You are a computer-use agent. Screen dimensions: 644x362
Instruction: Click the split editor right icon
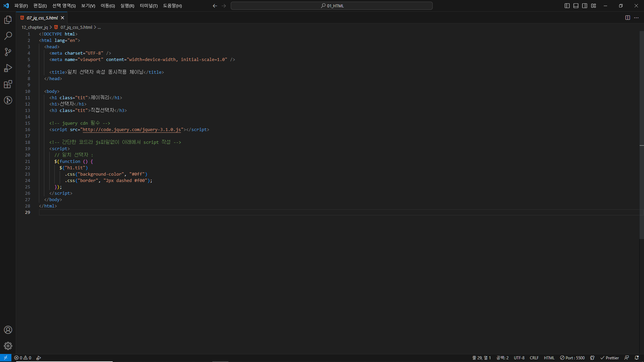tap(628, 18)
